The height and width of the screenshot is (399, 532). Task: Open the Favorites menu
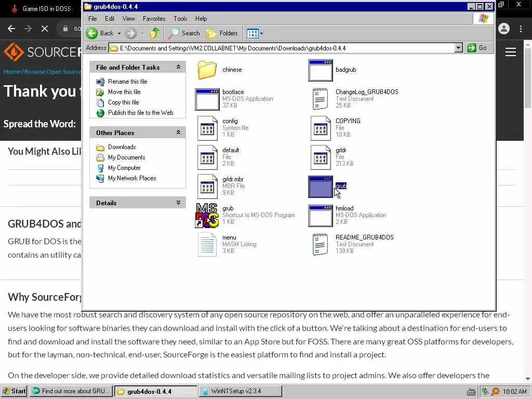click(x=154, y=19)
